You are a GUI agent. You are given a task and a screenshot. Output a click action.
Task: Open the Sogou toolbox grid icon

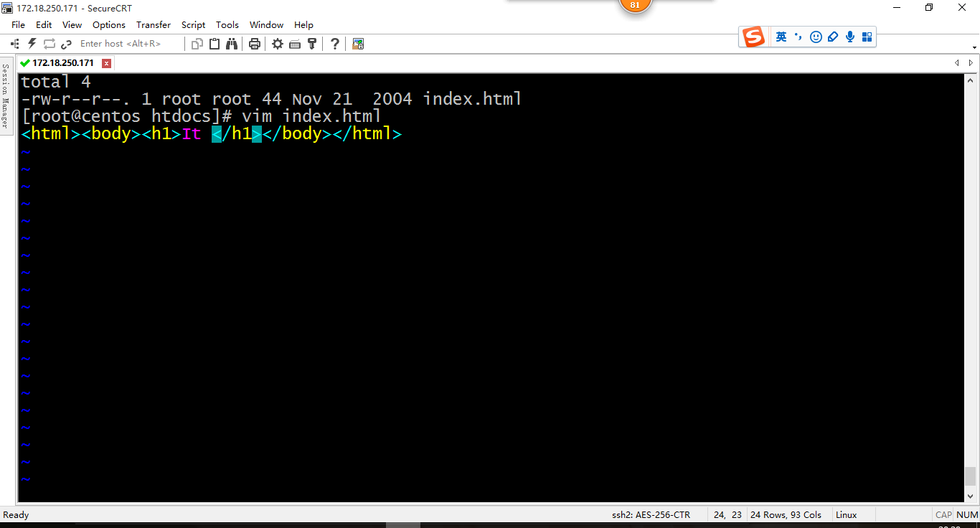tap(867, 37)
